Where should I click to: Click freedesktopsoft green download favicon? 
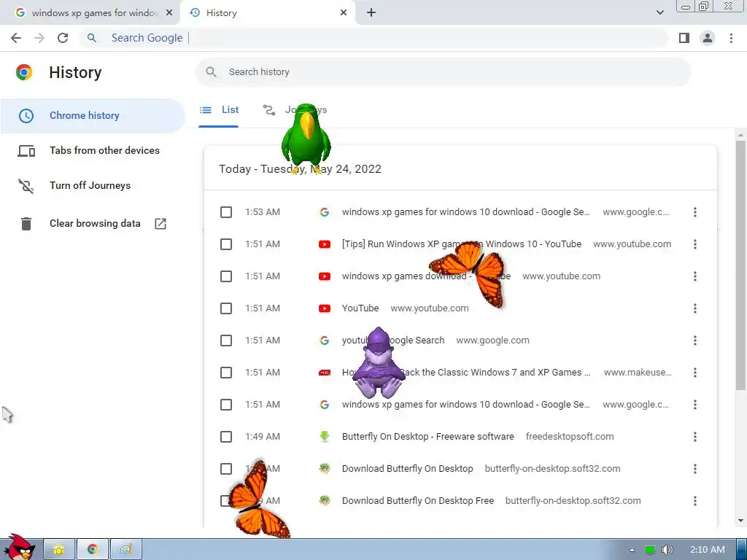(325, 437)
